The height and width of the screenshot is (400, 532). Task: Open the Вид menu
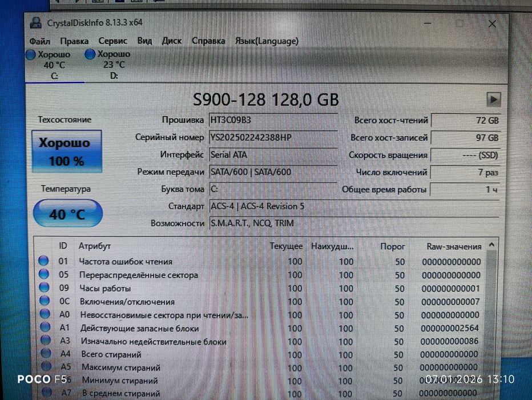point(144,41)
